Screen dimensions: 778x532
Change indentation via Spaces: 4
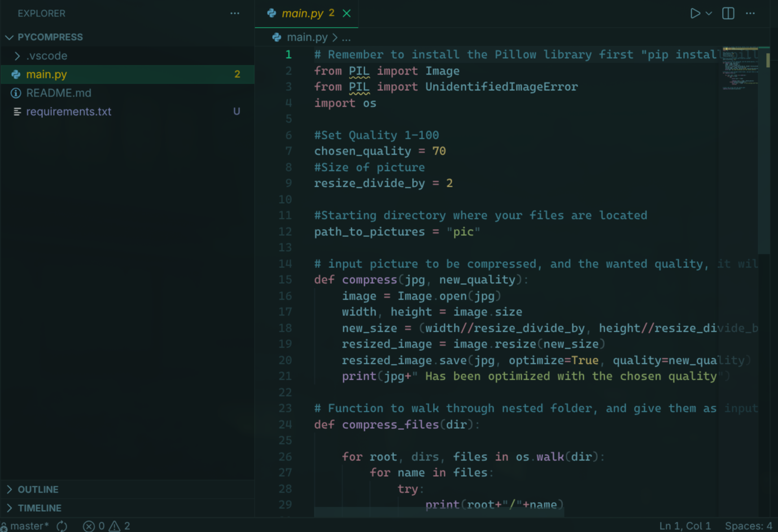pyautogui.click(x=749, y=526)
